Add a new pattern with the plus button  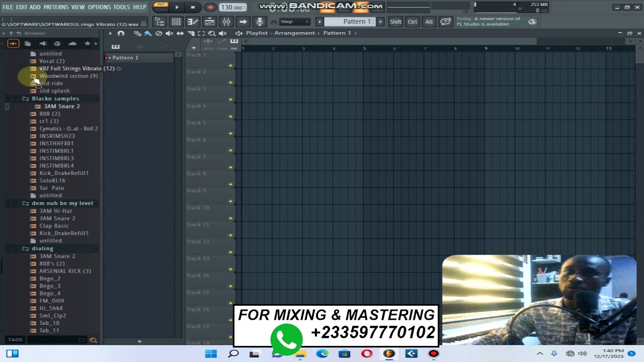point(380,22)
